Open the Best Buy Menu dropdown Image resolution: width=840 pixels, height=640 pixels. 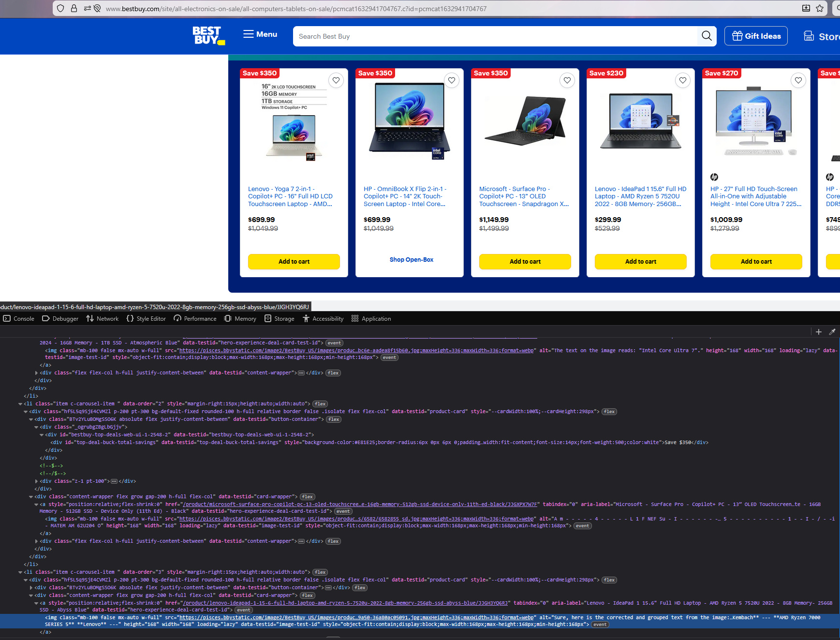pyautogui.click(x=260, y=34)
